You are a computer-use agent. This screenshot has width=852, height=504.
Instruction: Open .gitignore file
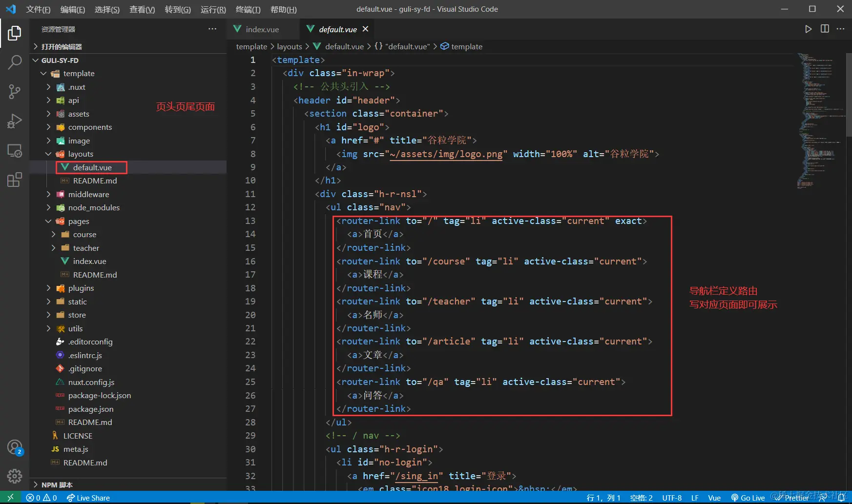[129, 369]
